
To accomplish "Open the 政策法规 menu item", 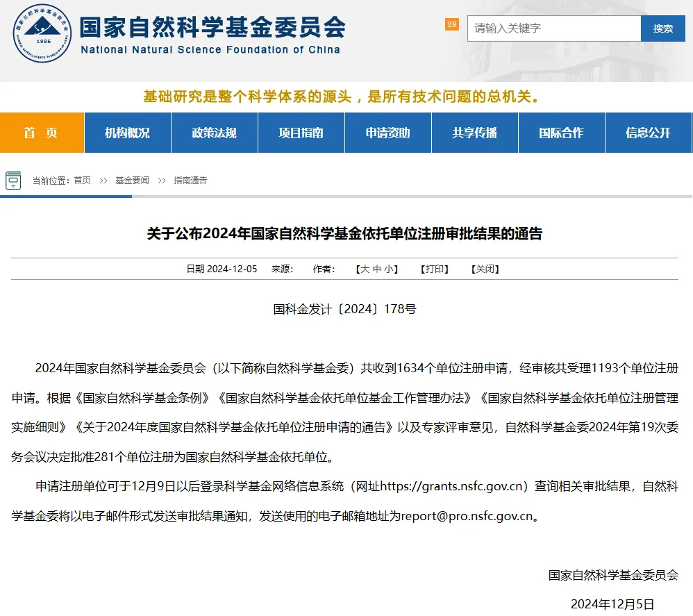I will coord(215,133).
